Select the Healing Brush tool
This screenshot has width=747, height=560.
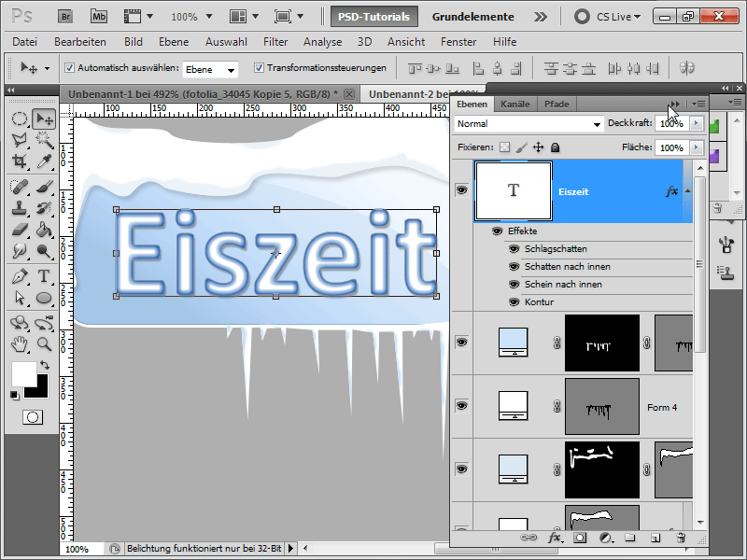tap(19, 187)
